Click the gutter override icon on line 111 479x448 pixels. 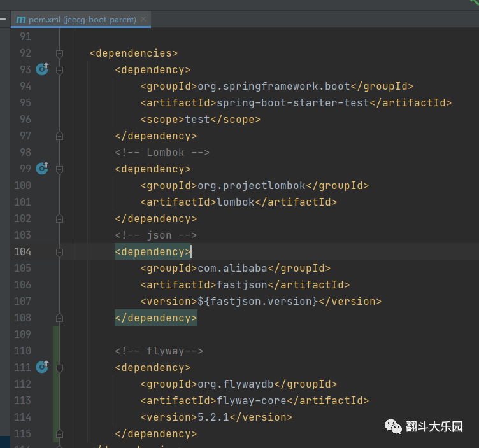pyautogui.click(x=42, y=367)
